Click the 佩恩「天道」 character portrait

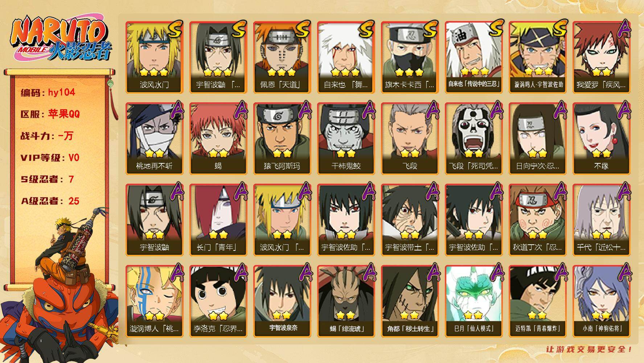click(282, 57)
